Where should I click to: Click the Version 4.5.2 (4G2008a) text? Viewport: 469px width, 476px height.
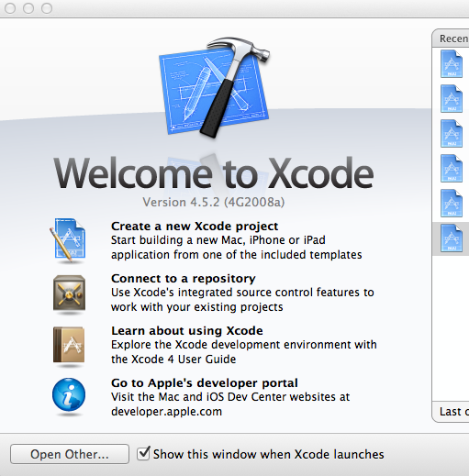(214, 203)
